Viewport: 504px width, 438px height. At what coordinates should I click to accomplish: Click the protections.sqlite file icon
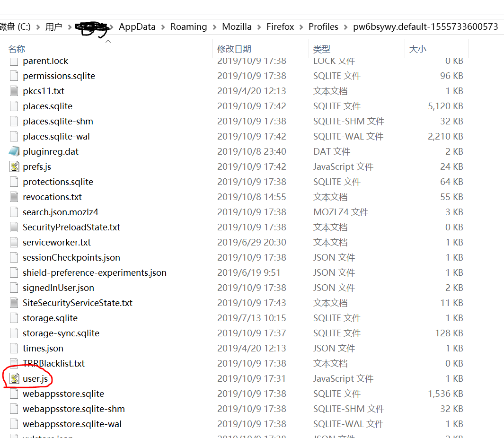click(x=14, y=182)
